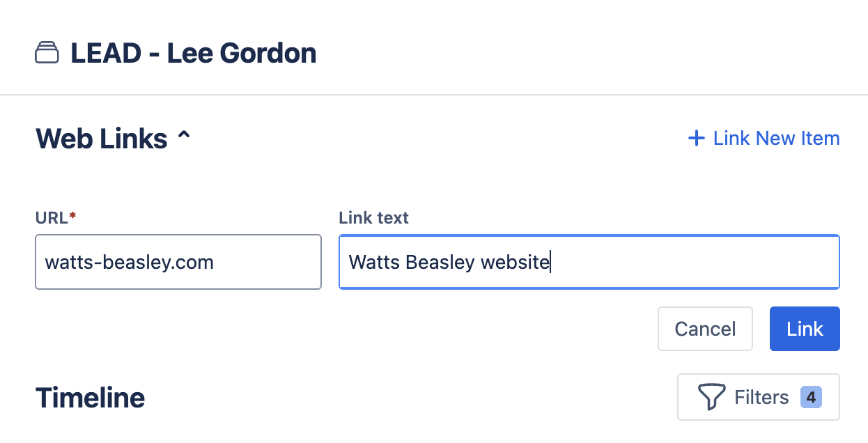Screen dimensions: 868x443
Task: Collapse the Web Links section caret
Action: click(184, 137)
